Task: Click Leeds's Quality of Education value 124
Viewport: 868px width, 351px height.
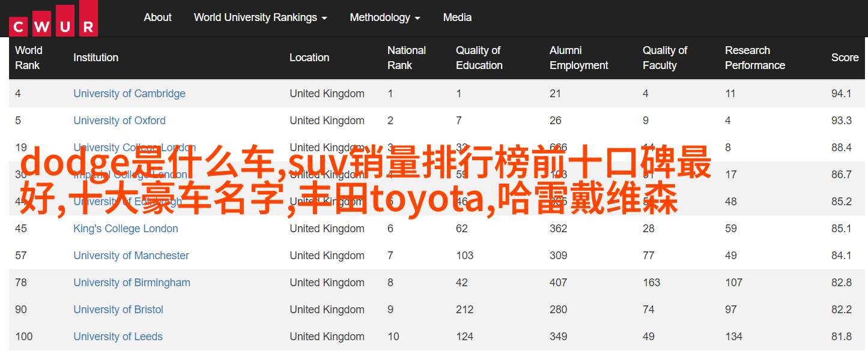Action: (x=465, y=337)
